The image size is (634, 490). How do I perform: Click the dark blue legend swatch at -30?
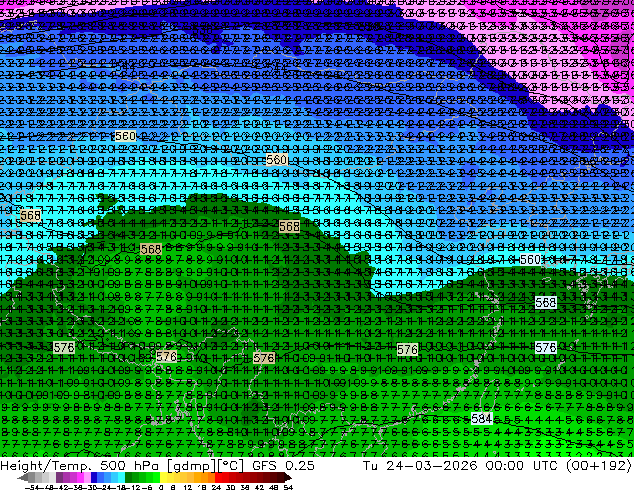pos(94,478)
